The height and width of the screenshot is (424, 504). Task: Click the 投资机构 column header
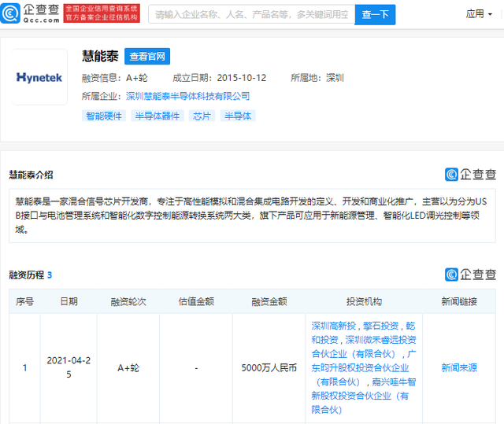[x=364, y=301]
